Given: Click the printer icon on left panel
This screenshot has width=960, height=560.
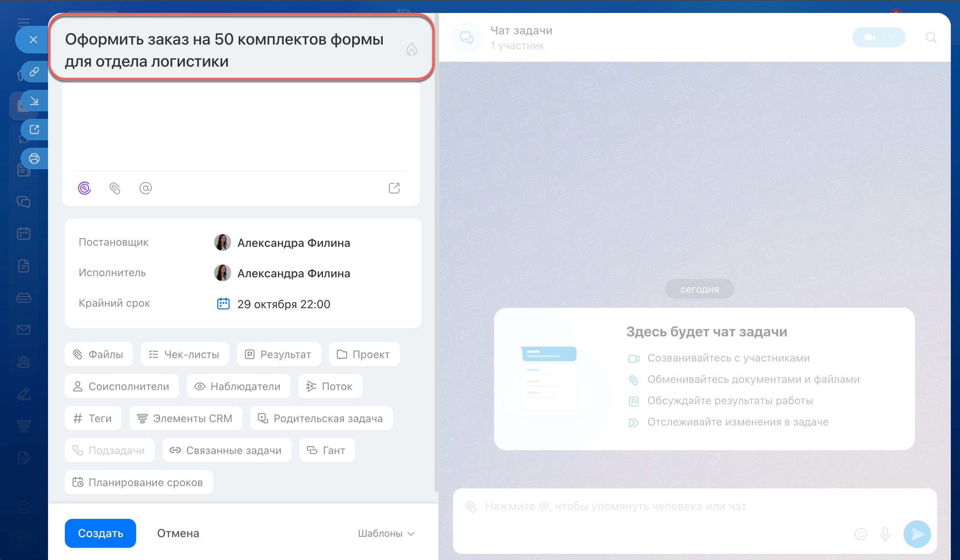Looking at the screenshot, I should click(34, 158).
